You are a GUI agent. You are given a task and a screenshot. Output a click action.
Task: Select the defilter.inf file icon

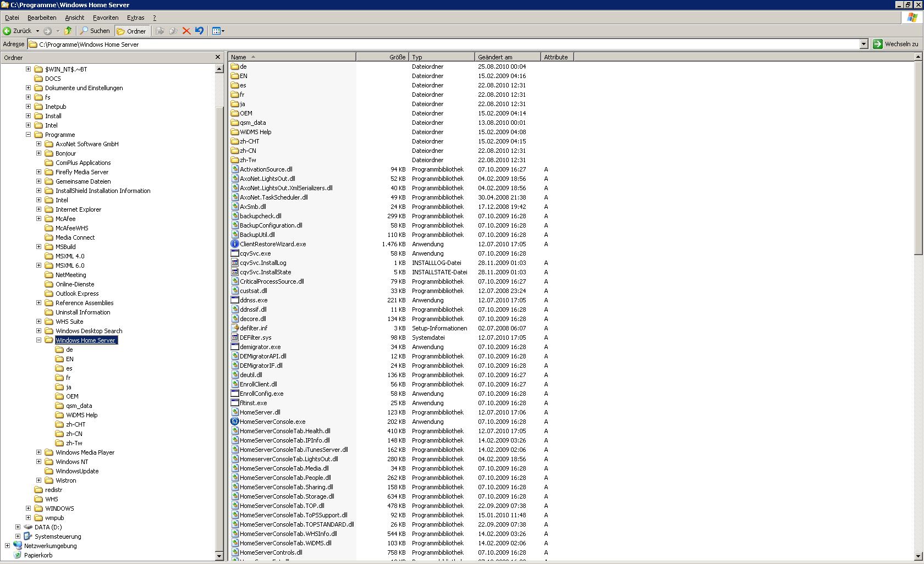point(235,328)
